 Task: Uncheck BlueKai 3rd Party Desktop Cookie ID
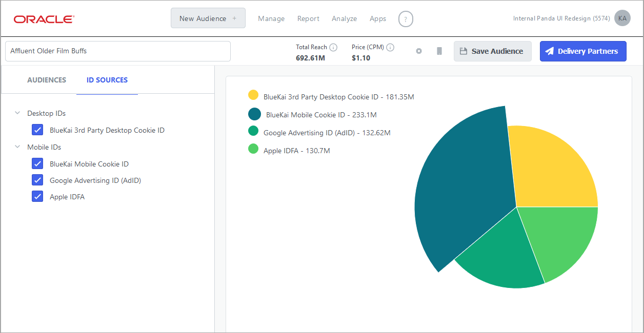[37, 130]
